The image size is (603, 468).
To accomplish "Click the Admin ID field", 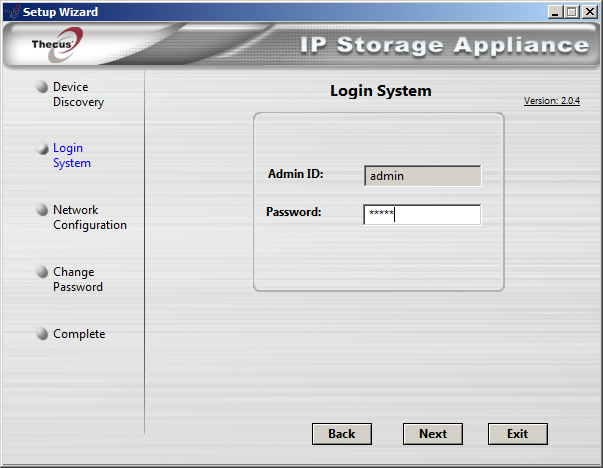I will pos(422,176).
